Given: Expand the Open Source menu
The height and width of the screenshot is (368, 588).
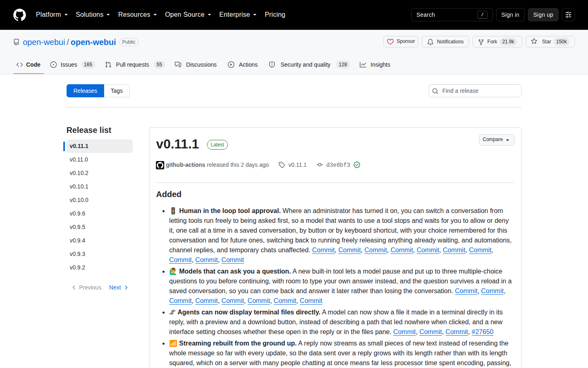Looking at the screenshot, I should (x=188, y=15).
